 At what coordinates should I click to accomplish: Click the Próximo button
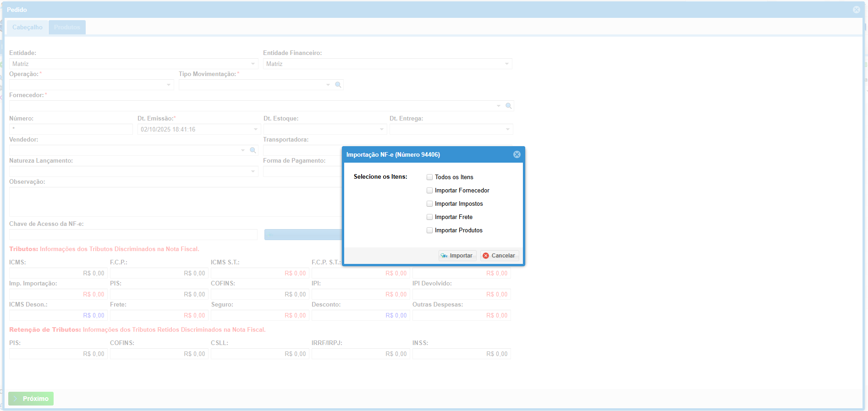click(31, 399)
